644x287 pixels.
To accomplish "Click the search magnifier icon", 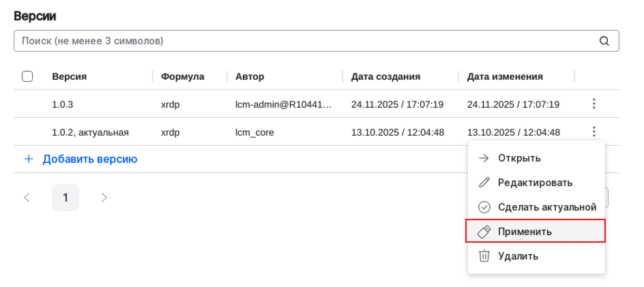I will [x=604, y=41].
